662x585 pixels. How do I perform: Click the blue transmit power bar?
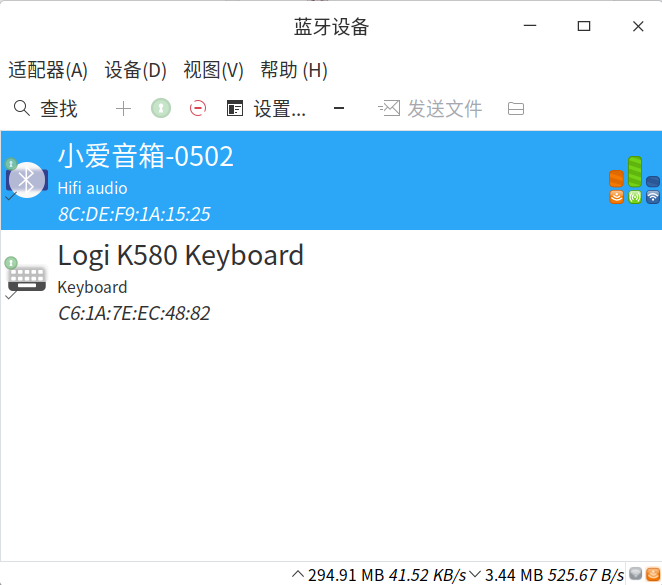click(653, 182)
